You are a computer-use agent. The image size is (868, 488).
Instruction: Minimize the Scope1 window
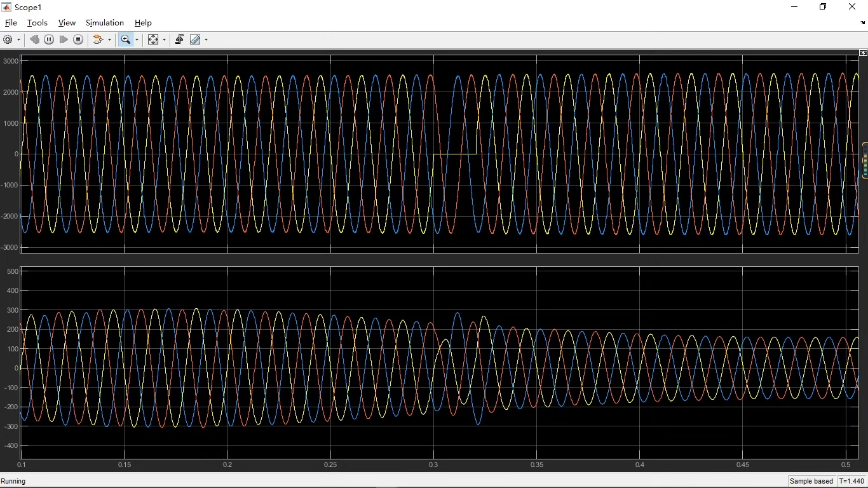point(794,7)
